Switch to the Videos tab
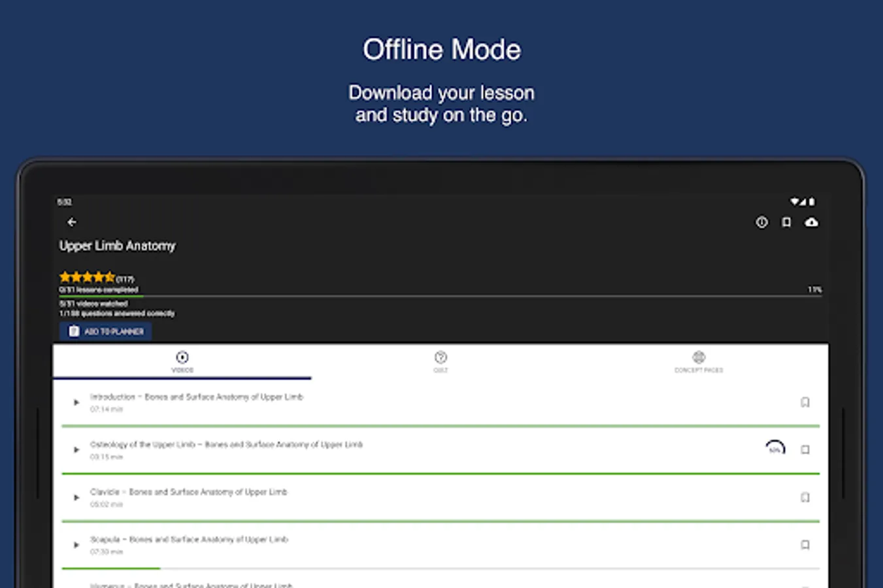The width and height of the screenshot is (883, 588). (182, 361)
